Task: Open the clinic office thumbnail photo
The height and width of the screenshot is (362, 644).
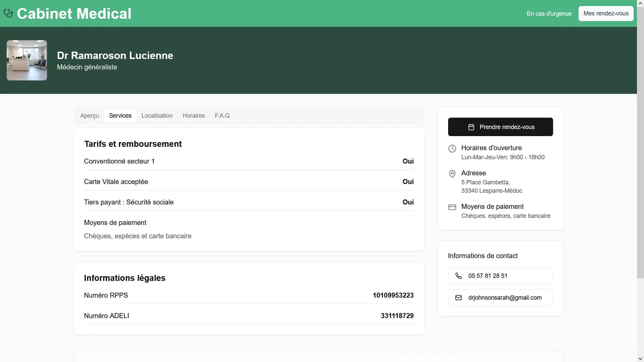Action: click(x=27, y=60)
